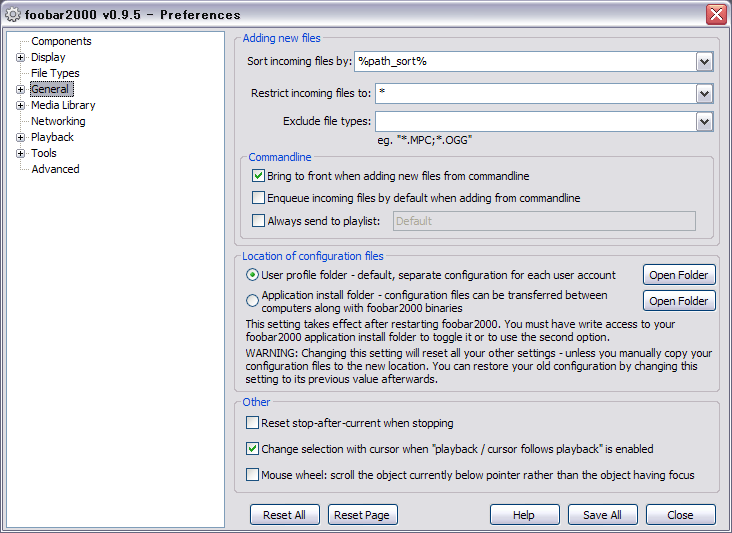This screenshot has height=533, width=732.
Task: Expand the Media Library tree node
Action: tap(20, 105)
